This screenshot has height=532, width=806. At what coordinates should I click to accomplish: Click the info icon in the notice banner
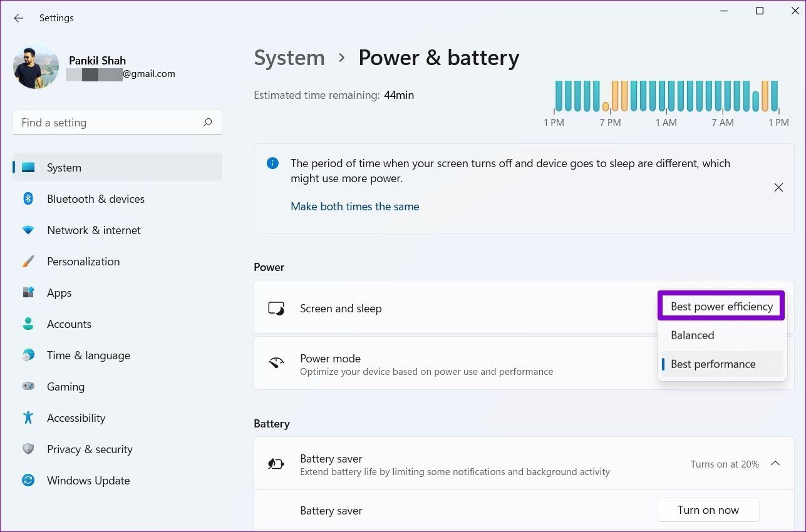272,163
